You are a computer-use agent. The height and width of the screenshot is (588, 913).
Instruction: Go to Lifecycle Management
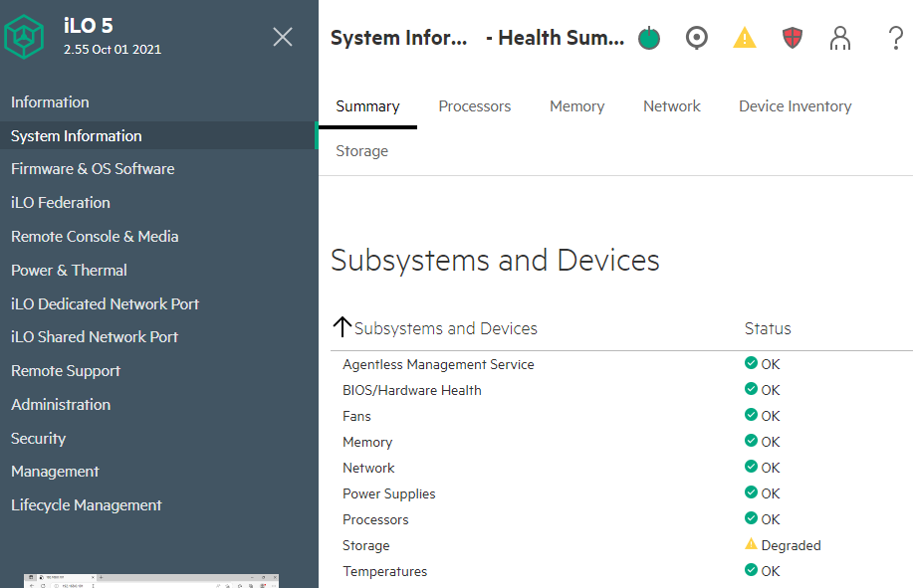coord(86,504)
